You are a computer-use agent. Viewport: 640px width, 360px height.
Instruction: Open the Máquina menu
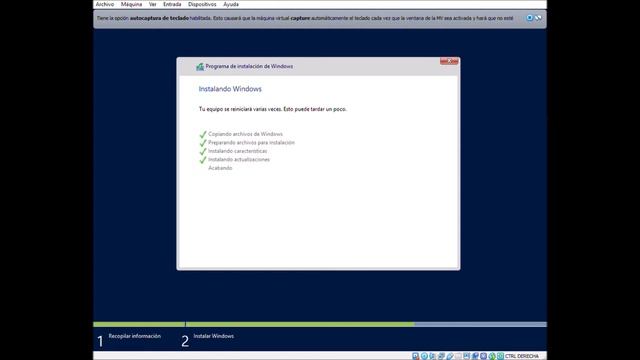[x=131, y=4]
